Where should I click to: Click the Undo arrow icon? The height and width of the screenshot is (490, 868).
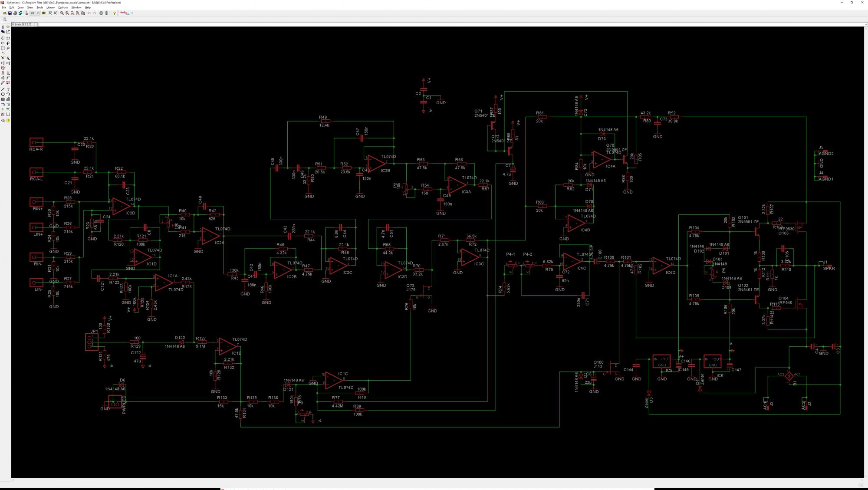pos(89,13)
